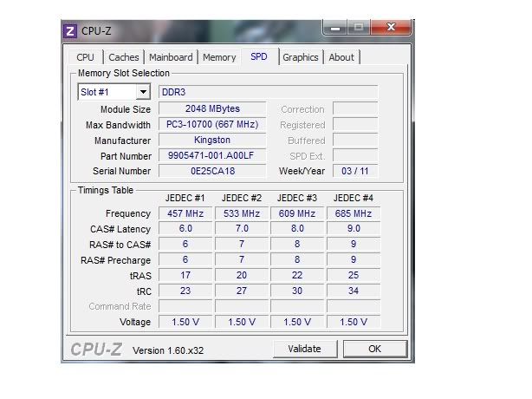Screen dimensions: 532x399
Task: Click the empty Correction field
Action: (x=355, y=108)
